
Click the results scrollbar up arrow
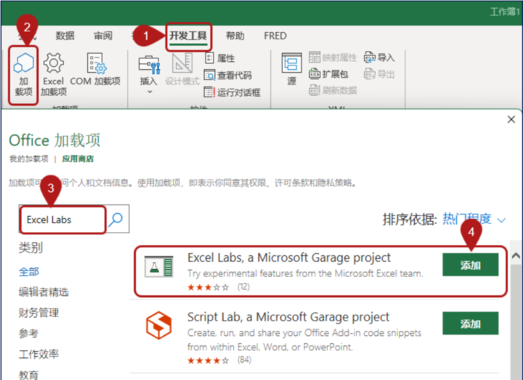point(516,256)
